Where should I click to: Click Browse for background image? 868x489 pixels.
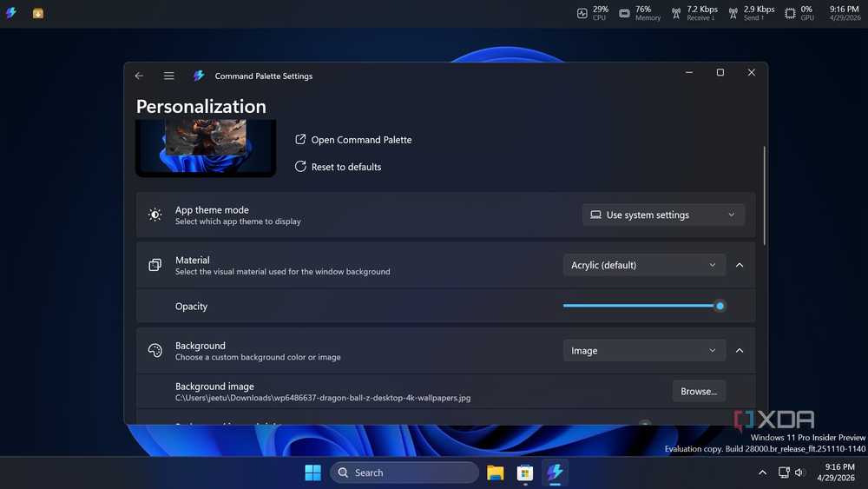point(699,391)
